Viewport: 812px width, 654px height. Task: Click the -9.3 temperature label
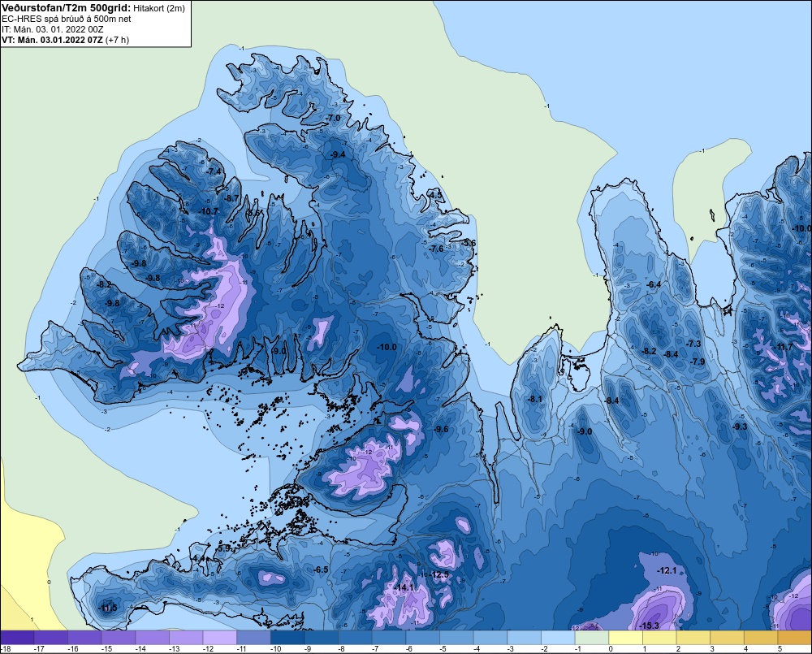coord(740,427)
